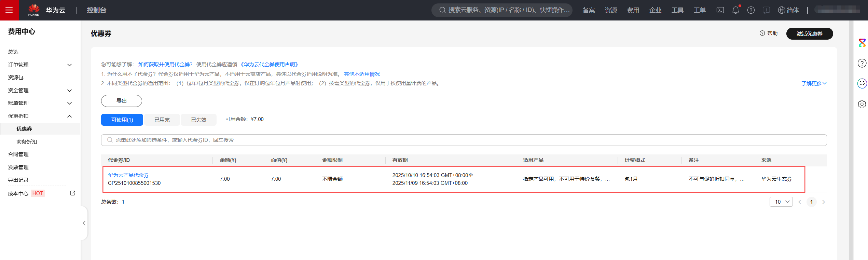Open 成本中心 external link icon
The width and height of the screenshot is (868, 260).
point(72,193)
